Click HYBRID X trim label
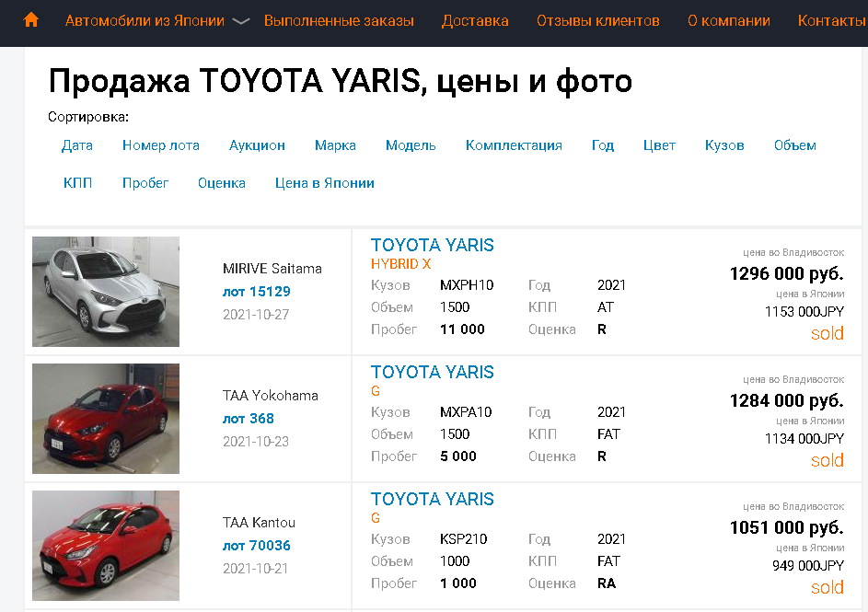This screenshot has height=612, width=868. pos(400,264)
